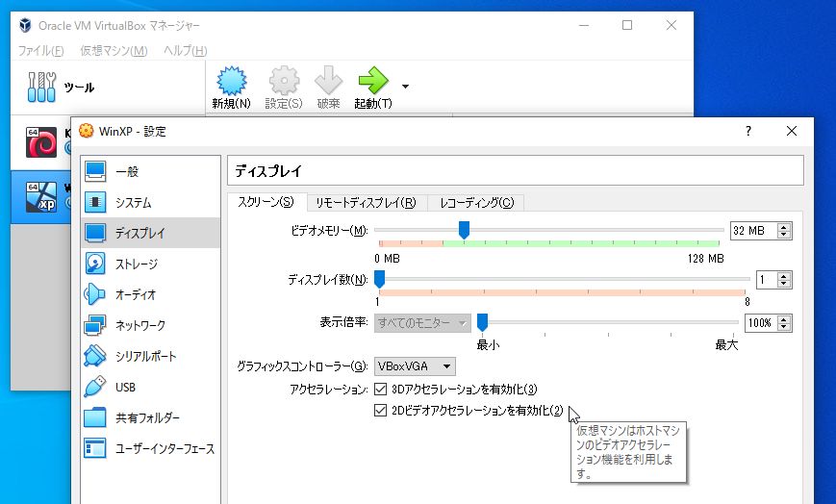This screenshot has height=504, width=836.
Task: Click the 起動(T) green start arrow
Action: tap(373, 81)
